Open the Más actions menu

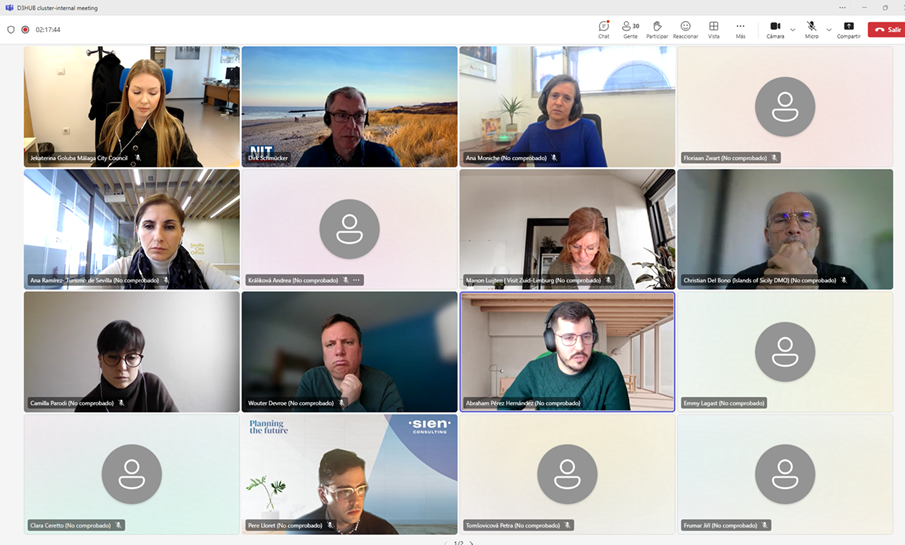pyautogui.click(x=740, y=29)
